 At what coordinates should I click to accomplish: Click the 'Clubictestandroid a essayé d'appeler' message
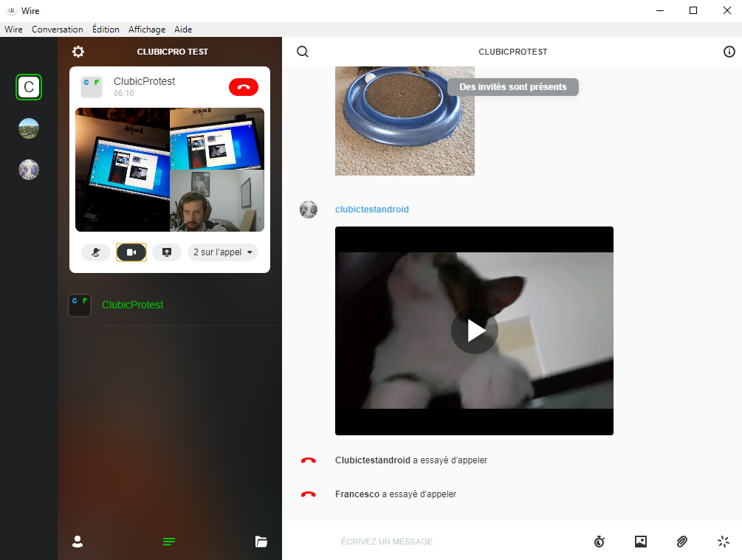coord(411,460)
